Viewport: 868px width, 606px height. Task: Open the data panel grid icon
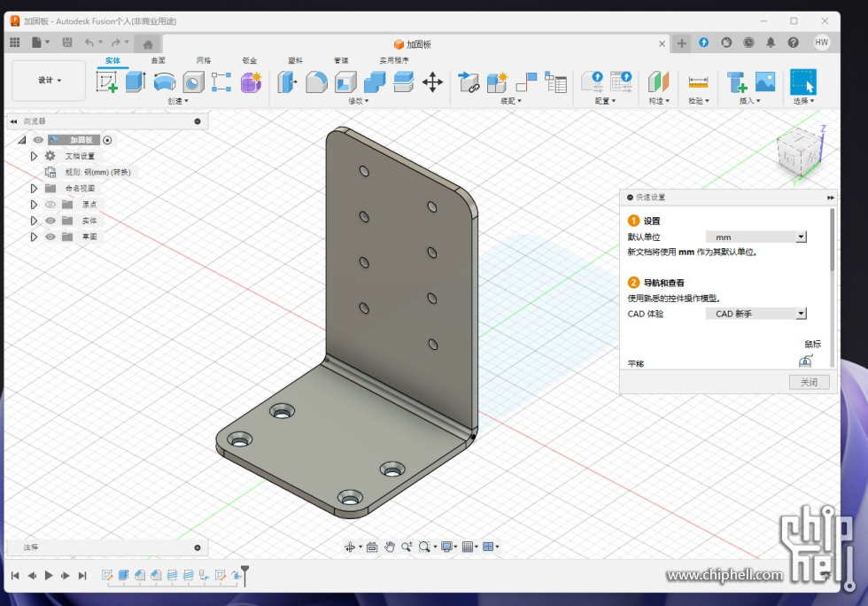click(x=15, y=43)
